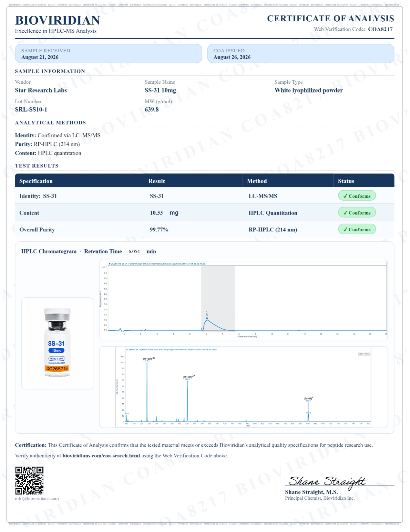Select lot number SRL-SS10-1
This screenshot has width=410, height=532.
31,110
